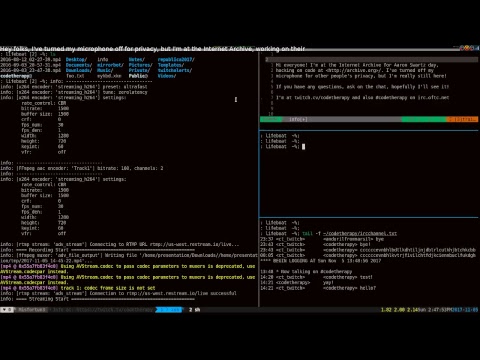Select the highlighted blue tmux window tab
The image size is (480, 360).
(170, 310)
